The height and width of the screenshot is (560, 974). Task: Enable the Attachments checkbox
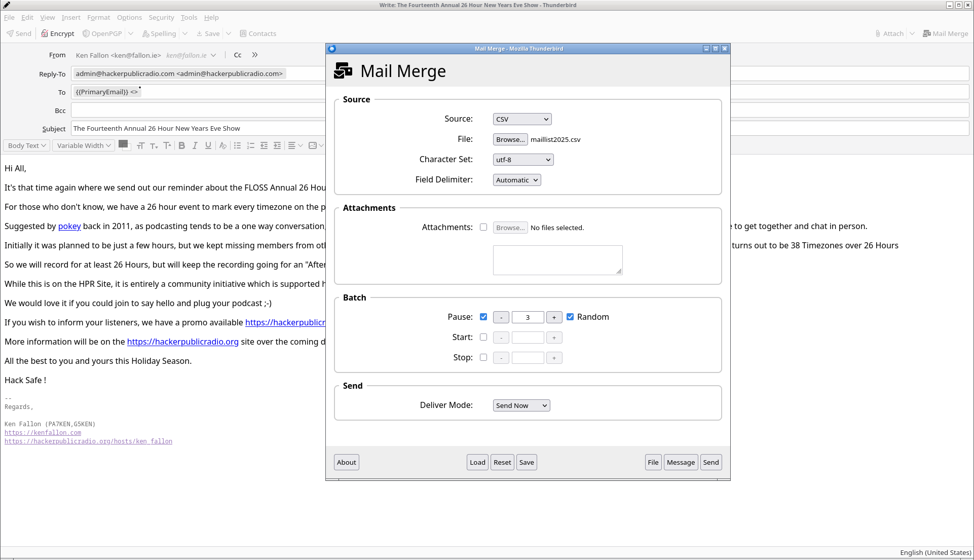pos(483,227)
